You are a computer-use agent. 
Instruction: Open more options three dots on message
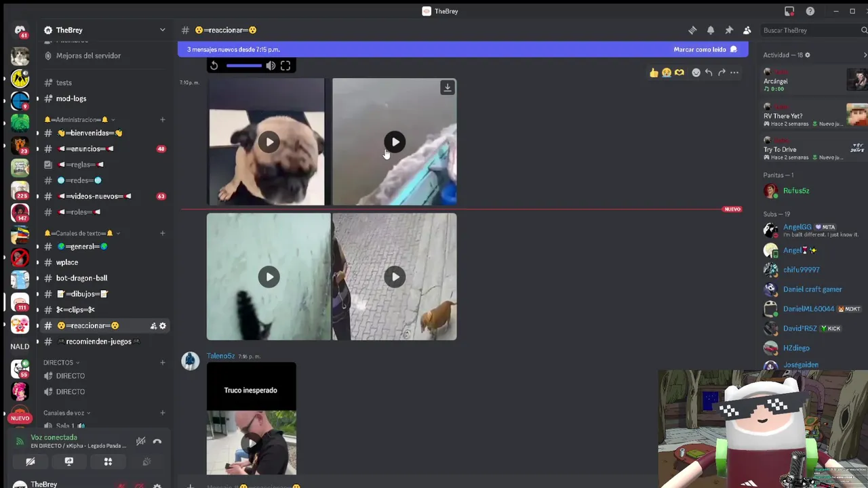pyautogui.click(x=734, y=73)
